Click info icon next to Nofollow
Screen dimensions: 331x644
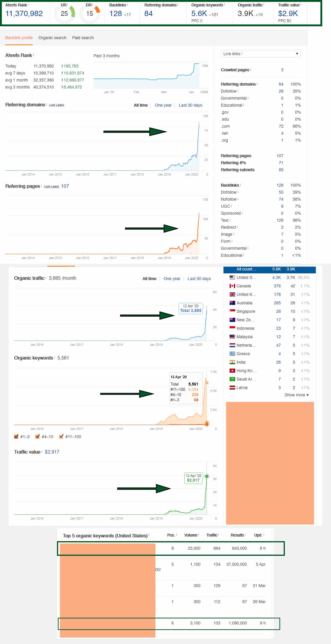[x=238, y=199]
